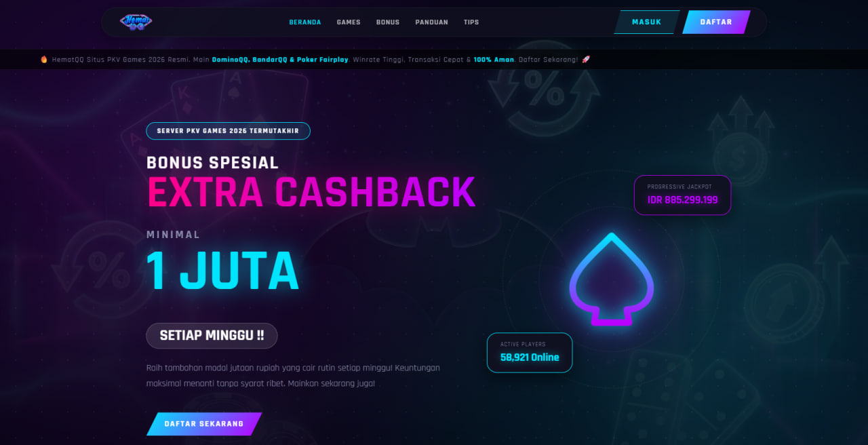The height and width of the screenshot is (445, 868).
Task: Open the Games nav item
Action: tap(349, 22)
